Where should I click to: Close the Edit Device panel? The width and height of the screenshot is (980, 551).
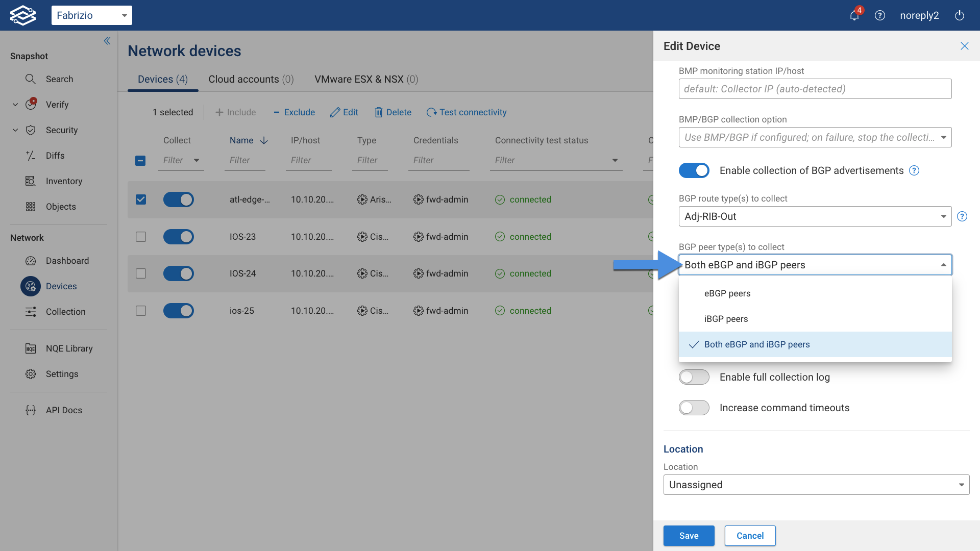click(964, 46)
